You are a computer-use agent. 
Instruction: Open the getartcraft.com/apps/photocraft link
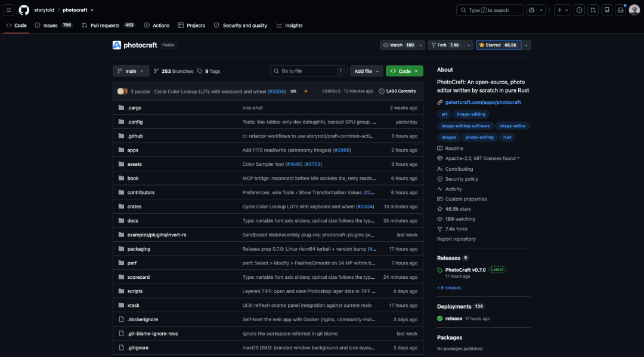click(x=483, y=102)
